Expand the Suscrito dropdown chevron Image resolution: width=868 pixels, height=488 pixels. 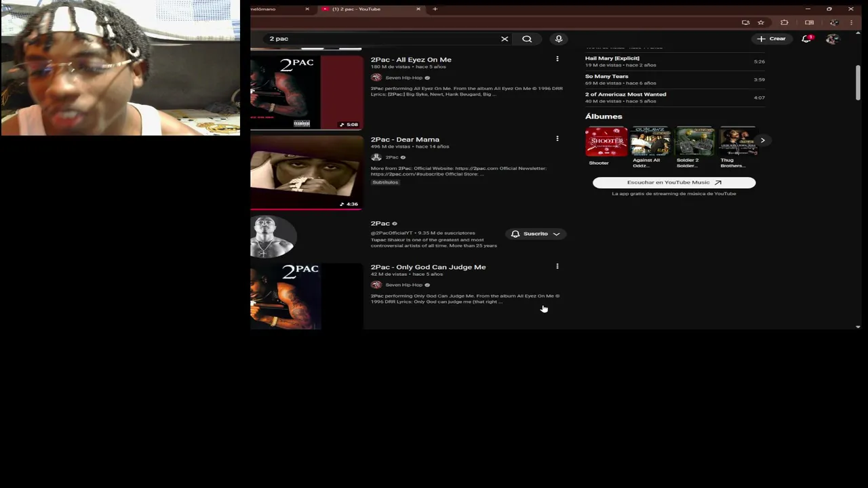pyautogui.click(x=556, y=234)
